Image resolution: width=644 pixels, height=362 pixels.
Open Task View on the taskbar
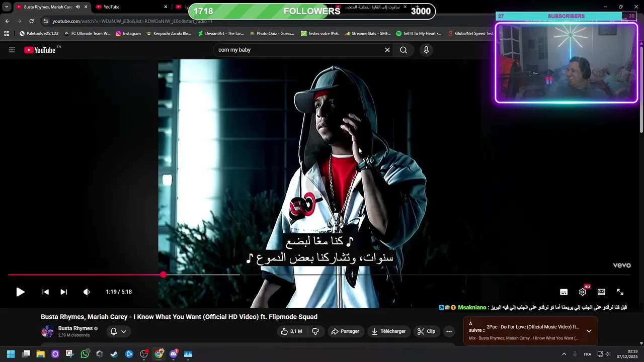point(26,354)
